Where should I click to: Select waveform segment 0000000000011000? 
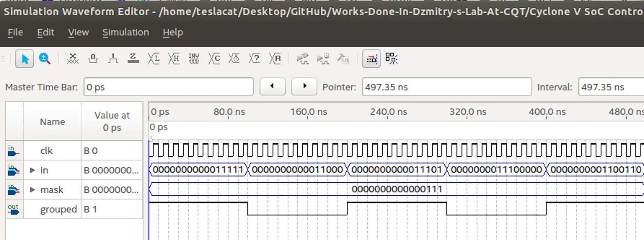coord(297,169)
